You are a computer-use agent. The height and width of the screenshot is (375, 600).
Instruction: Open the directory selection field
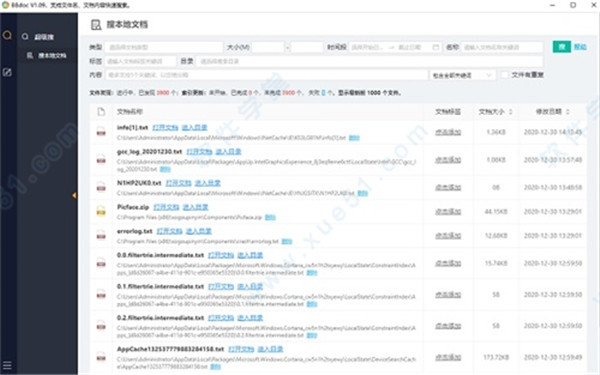tap(369, 61)
